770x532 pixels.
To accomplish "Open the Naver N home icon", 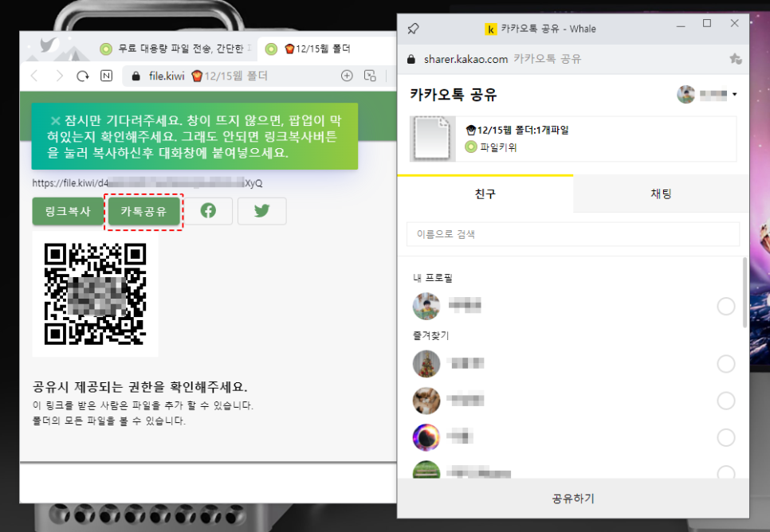I will click(x=106, y=76).
